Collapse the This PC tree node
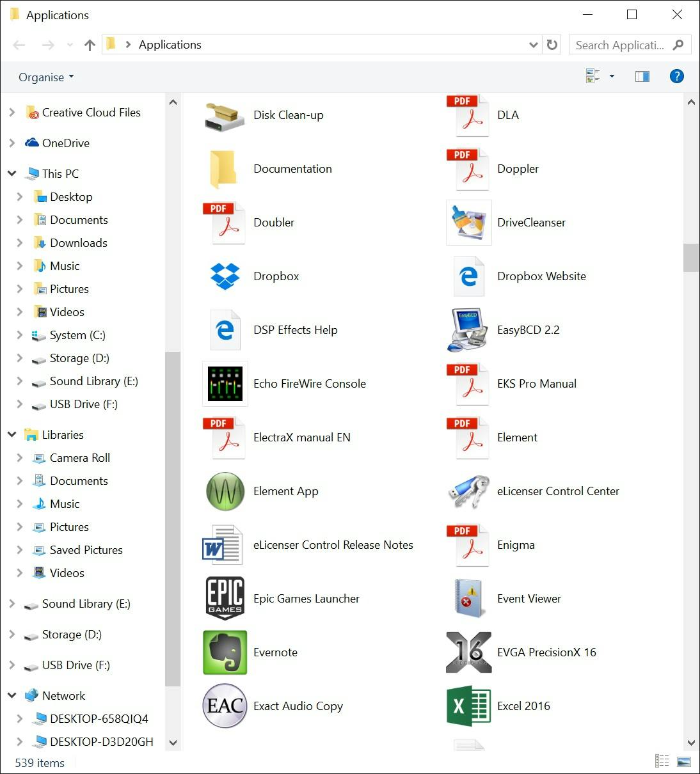The height and width of the screenshot is (774, 700). click(12, 173)
